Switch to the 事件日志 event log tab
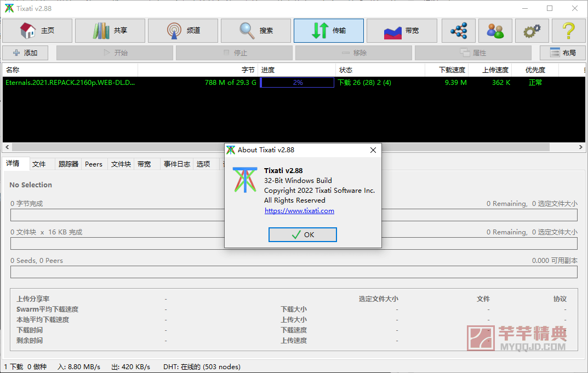 [176, 164]
